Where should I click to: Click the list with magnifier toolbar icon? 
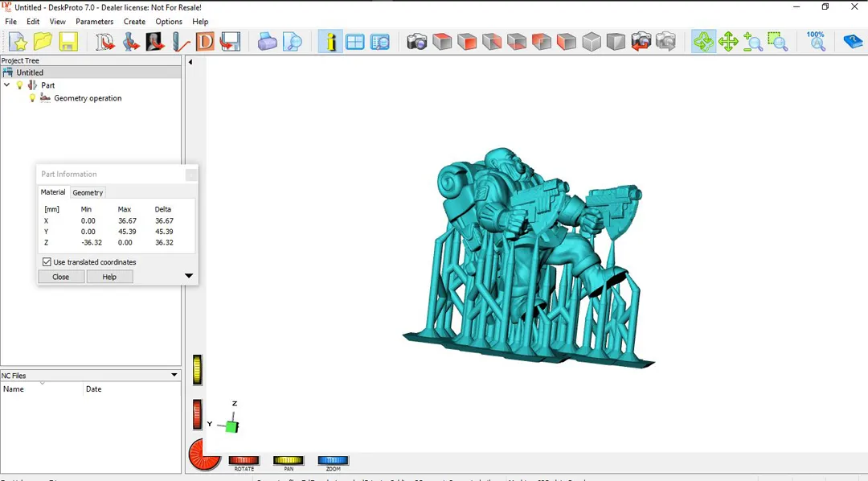[380, 42]
